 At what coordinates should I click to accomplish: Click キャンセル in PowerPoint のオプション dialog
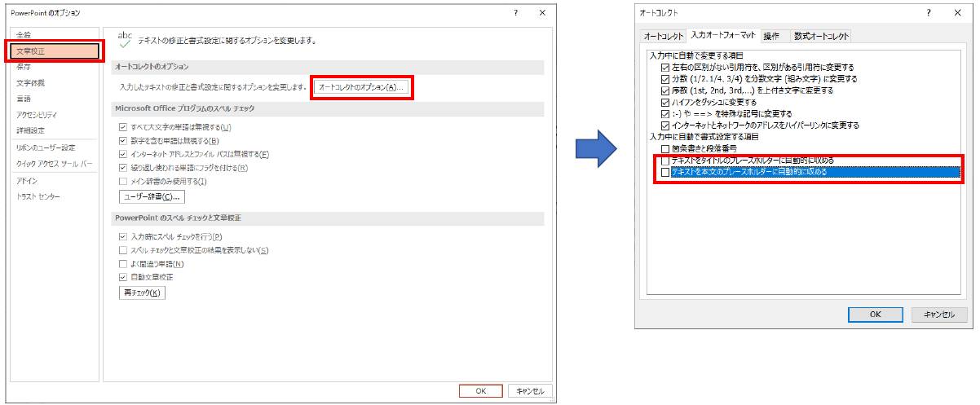(x=531, y=390)
